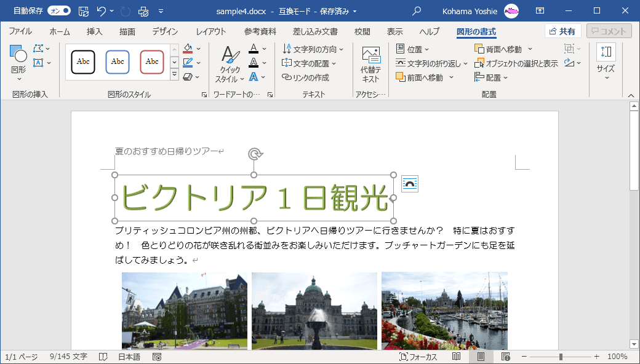This screenshot has height=364, width=640.
Task: Switch to the レイアウト tab
Action: point(210,31)
